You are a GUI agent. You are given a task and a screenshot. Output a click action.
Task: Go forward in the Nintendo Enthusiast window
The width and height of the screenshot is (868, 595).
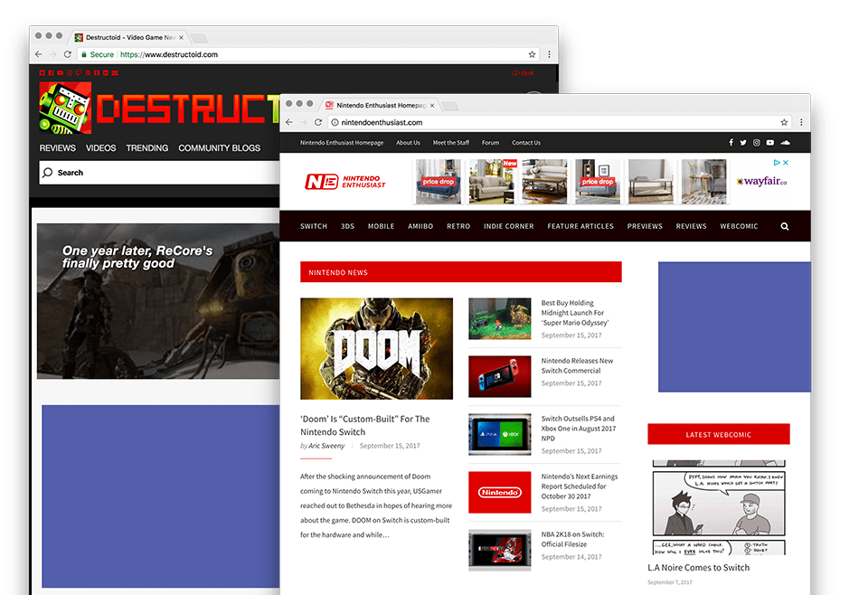point(304,122)
